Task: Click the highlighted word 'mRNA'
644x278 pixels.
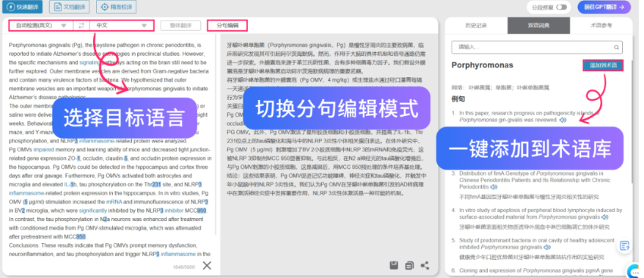Action: click(x=114, y=202)
